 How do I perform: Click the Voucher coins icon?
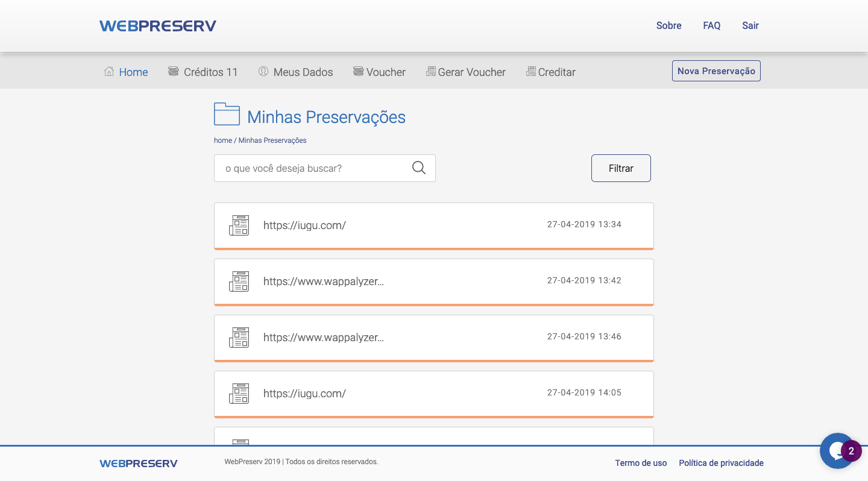click(x=359, y=71)
